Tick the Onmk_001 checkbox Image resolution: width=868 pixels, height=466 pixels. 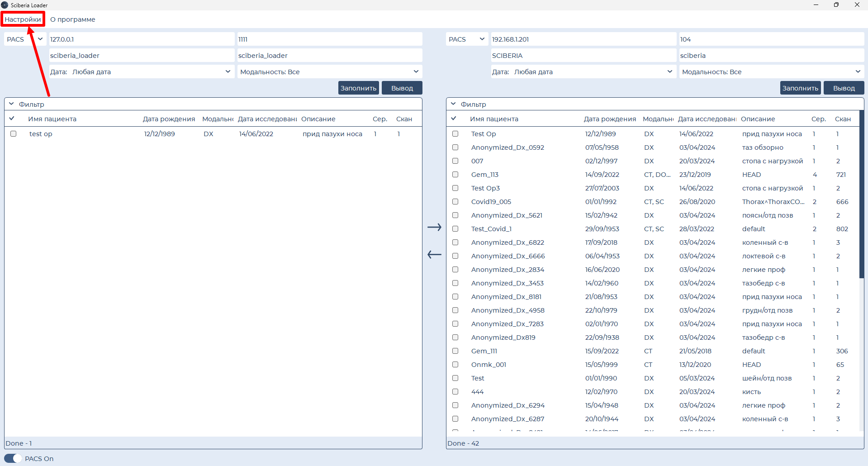click(x=455, y=365)
